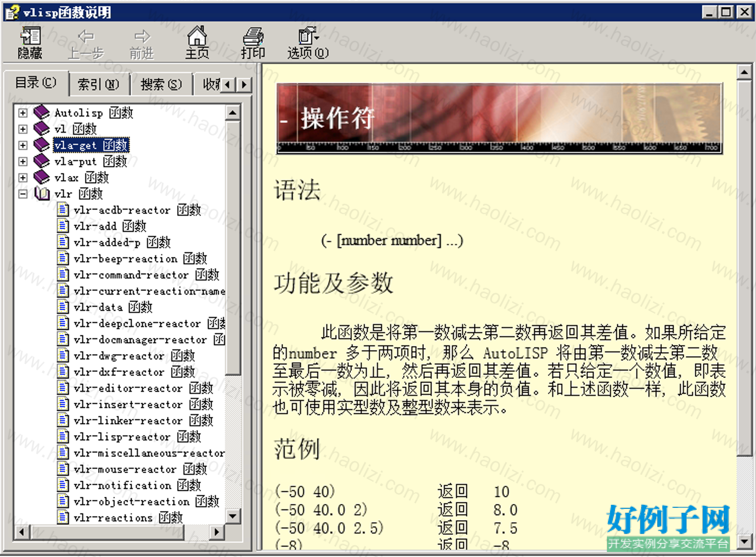Viewport: 756px width, 557px height.
Task: Expand the vla-get 函数 tree node
Action: [x=23, y=145]
